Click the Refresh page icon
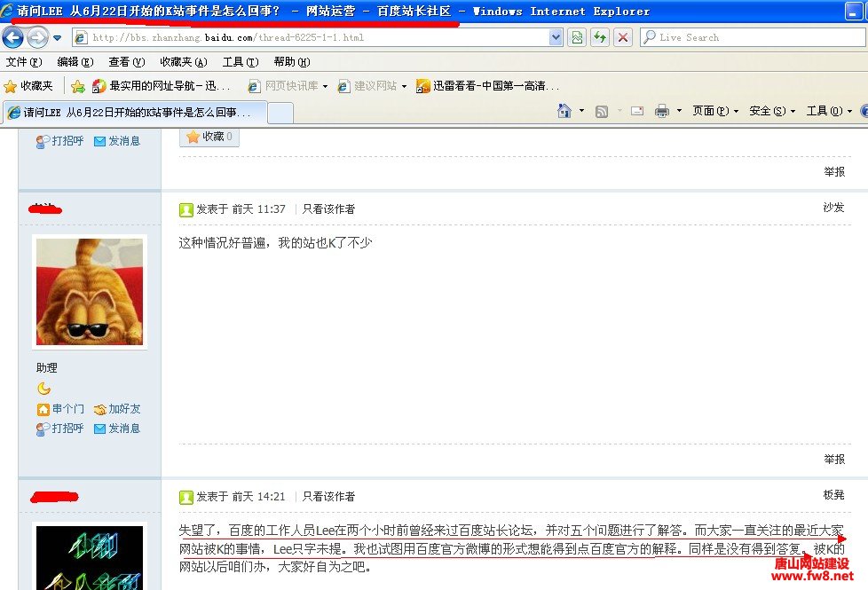 click(601, 37)
